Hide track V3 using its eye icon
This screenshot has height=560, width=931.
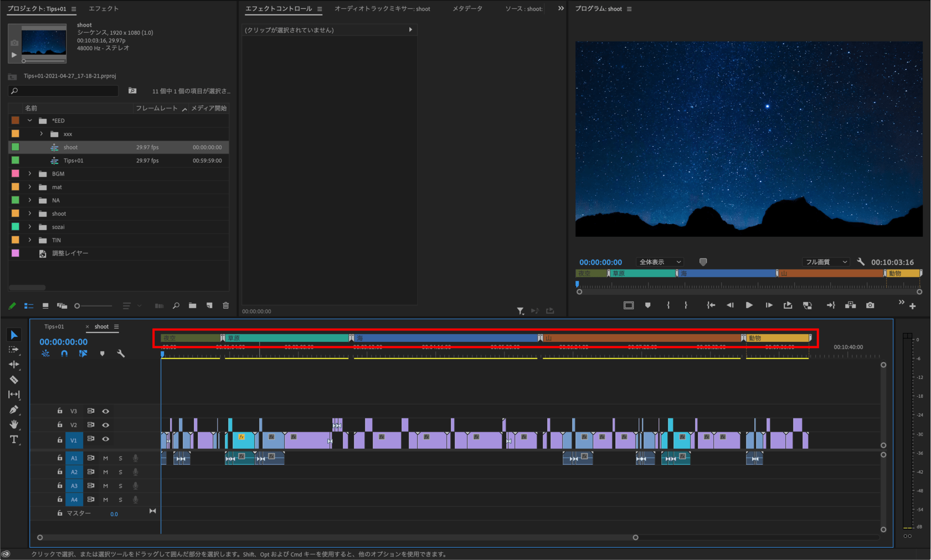pos(105,411)
